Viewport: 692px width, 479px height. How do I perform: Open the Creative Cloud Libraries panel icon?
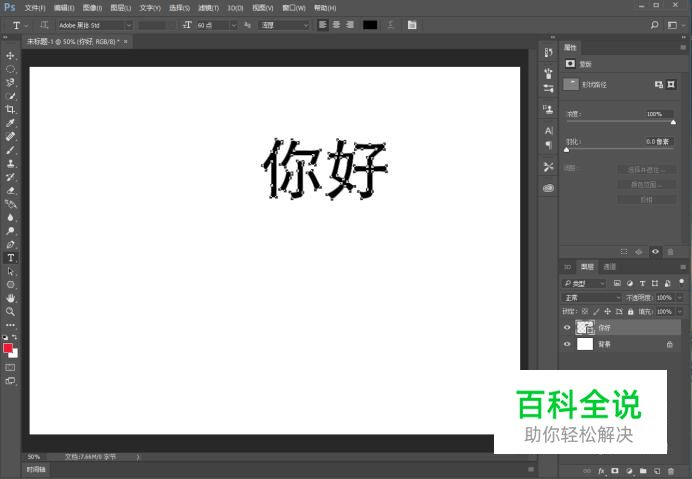point(548,188)
